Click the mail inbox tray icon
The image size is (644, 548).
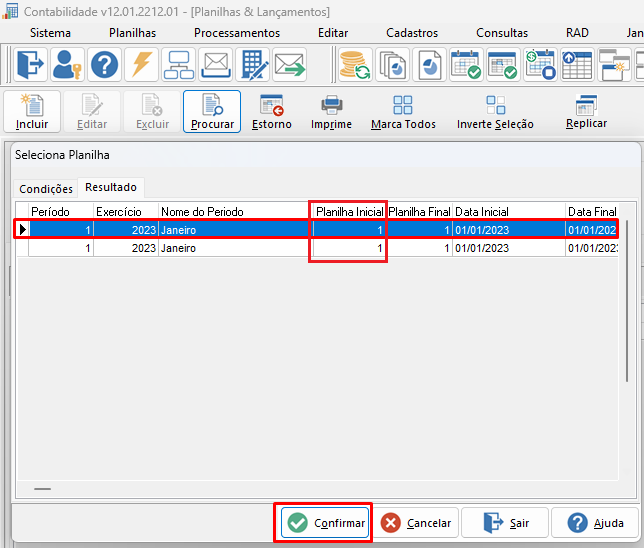[x=216, y=64]
